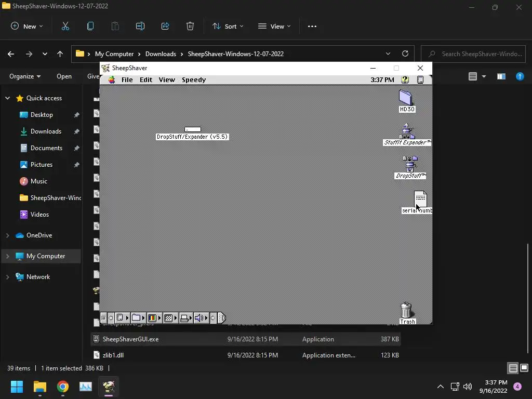
Task: Click the Delete trash icon in Explorer
Action: [x=190, y=26]
